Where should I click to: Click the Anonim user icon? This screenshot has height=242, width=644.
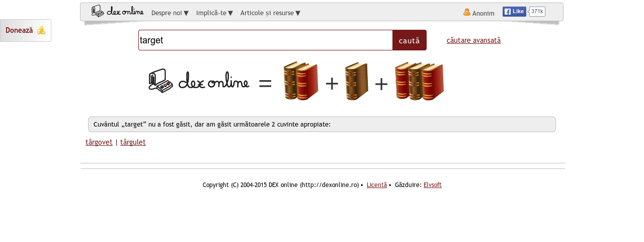point(467,12)
